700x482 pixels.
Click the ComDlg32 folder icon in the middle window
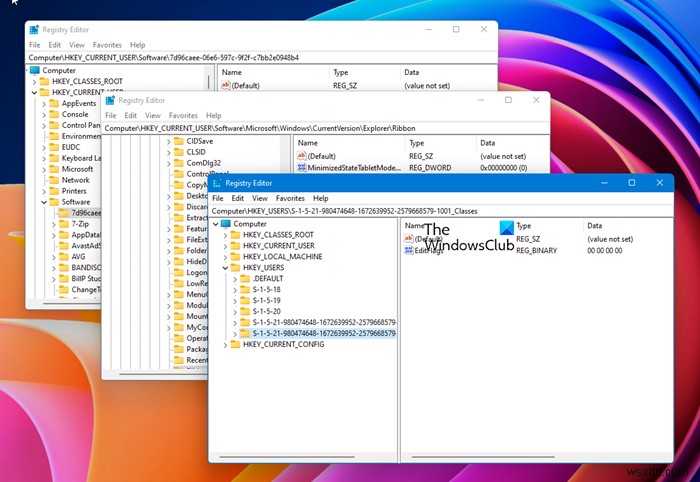pos(179,163)
